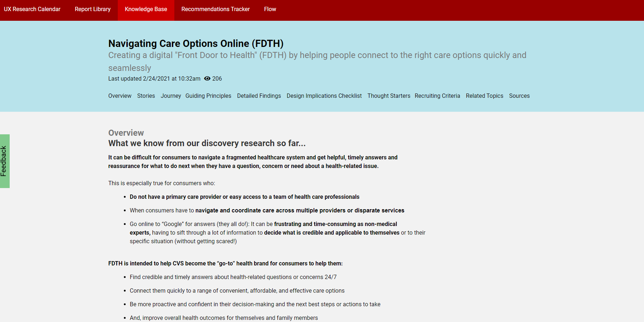
Task: Open the green Feedback side tab
Action: [x=5, y=161]
